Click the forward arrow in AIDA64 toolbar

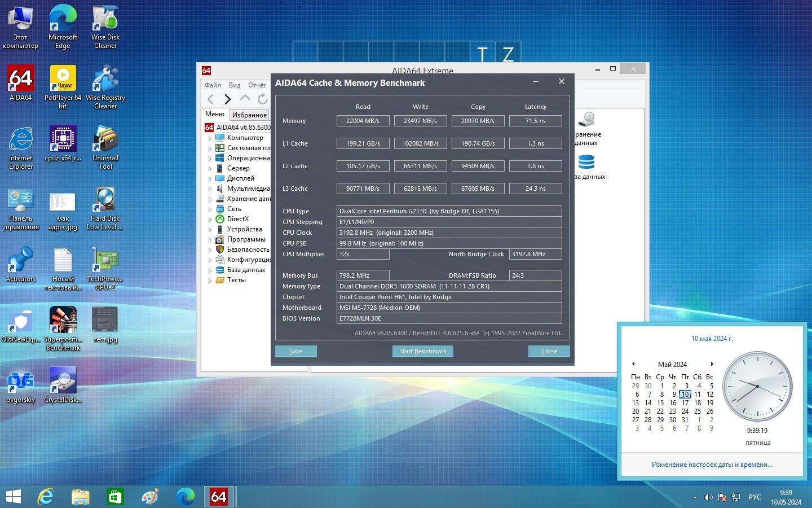[x=227, y=99]
